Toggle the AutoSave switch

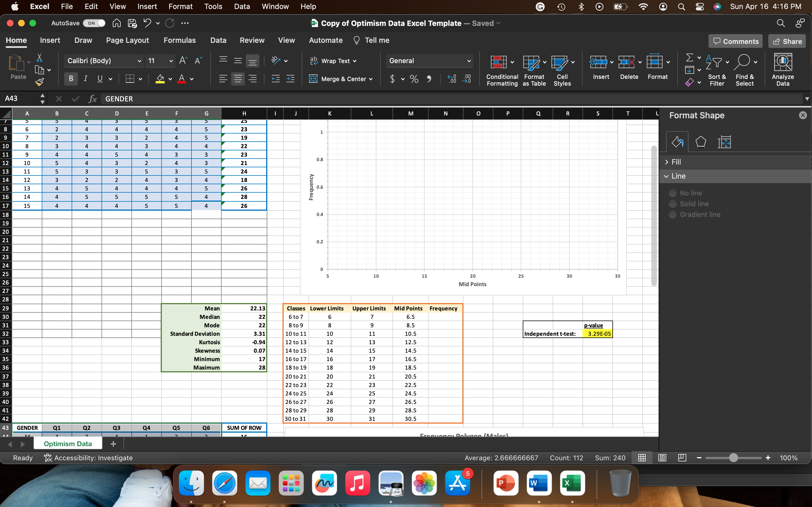click(x=94, y=23)
